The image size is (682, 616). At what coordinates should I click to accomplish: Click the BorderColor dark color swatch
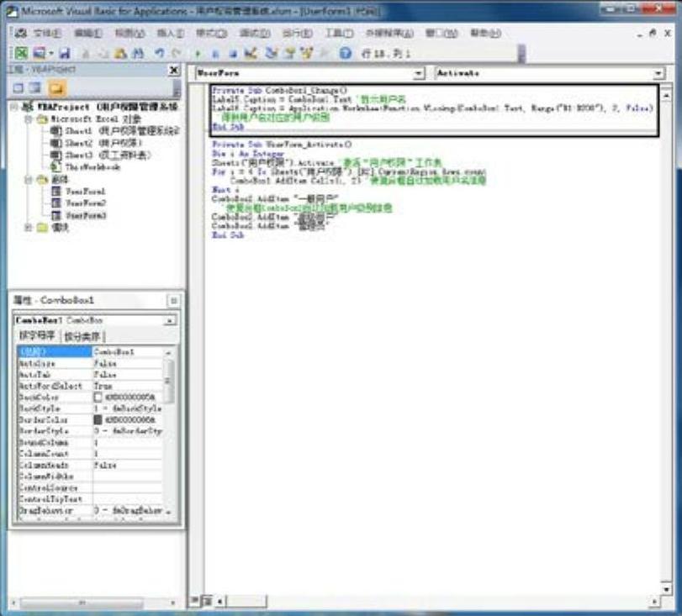tap(98, 420)
